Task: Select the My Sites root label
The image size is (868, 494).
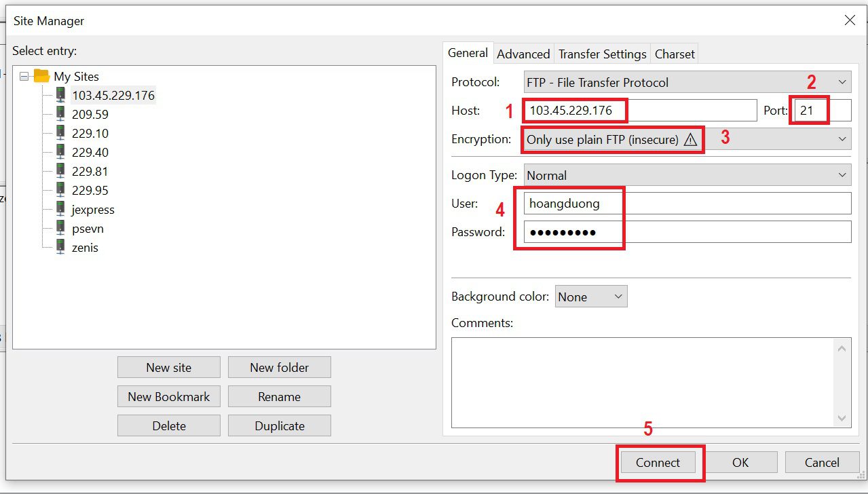Action: pos(76,76)
